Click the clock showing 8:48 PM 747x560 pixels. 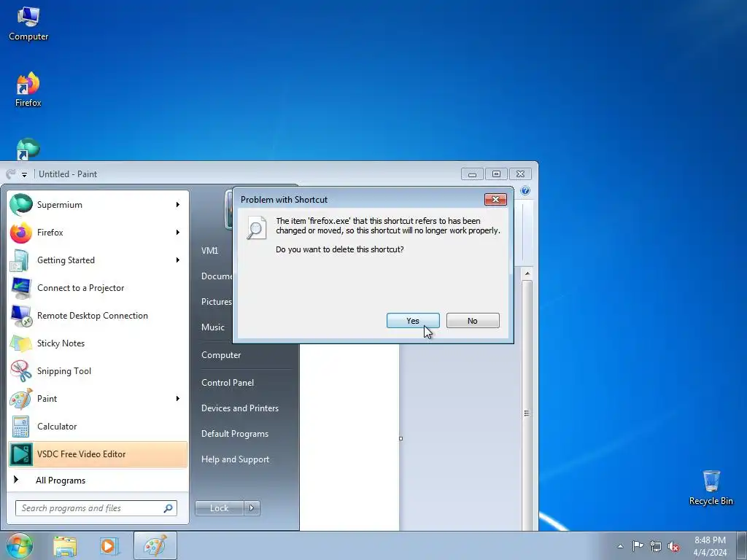710,546
